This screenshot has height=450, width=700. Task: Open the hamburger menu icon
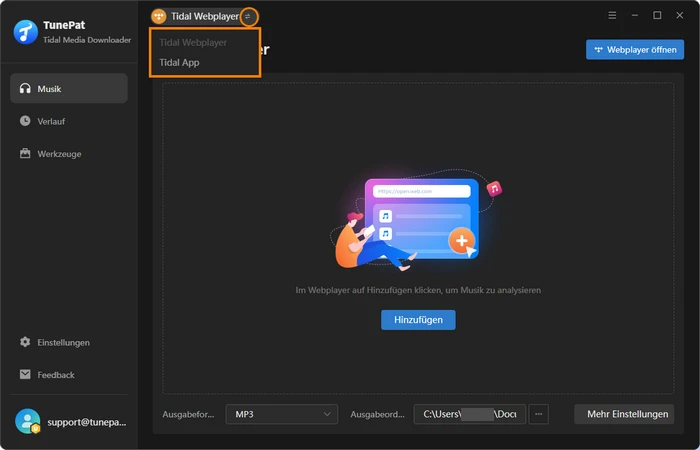pos(612,16)
